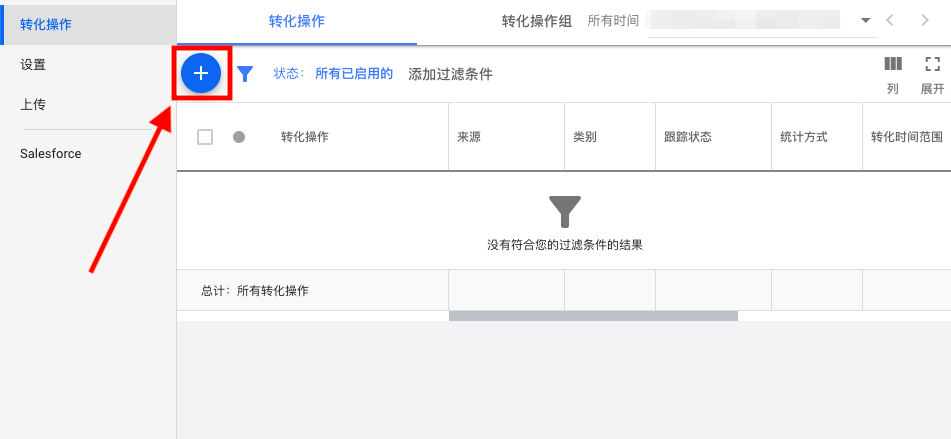951x439 pixels.
Task: Sort by the 来源 column header
Action: 469,137
